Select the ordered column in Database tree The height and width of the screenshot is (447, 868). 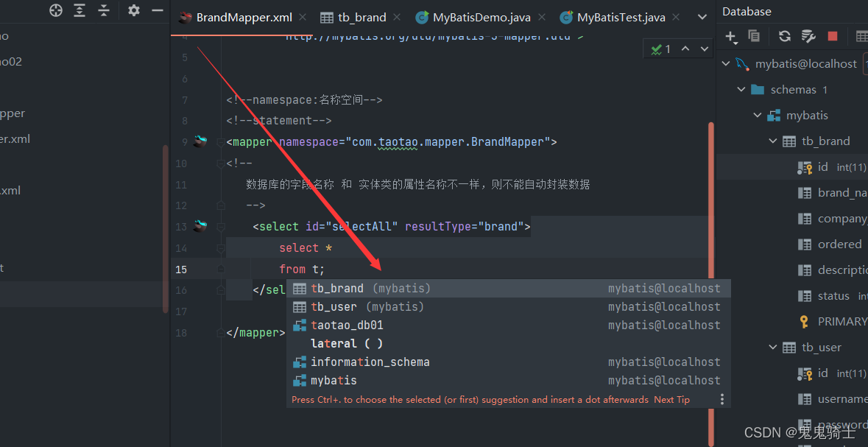tap(840, 244)
